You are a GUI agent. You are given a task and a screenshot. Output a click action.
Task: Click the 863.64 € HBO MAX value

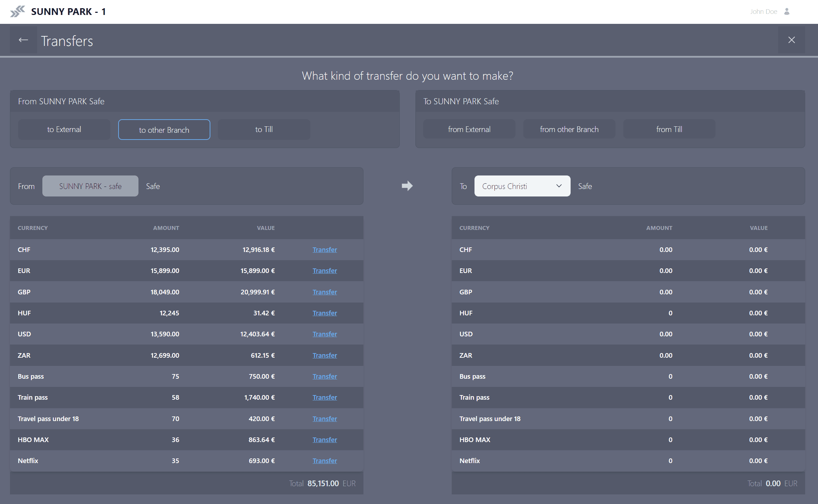[x=262, y=440]
